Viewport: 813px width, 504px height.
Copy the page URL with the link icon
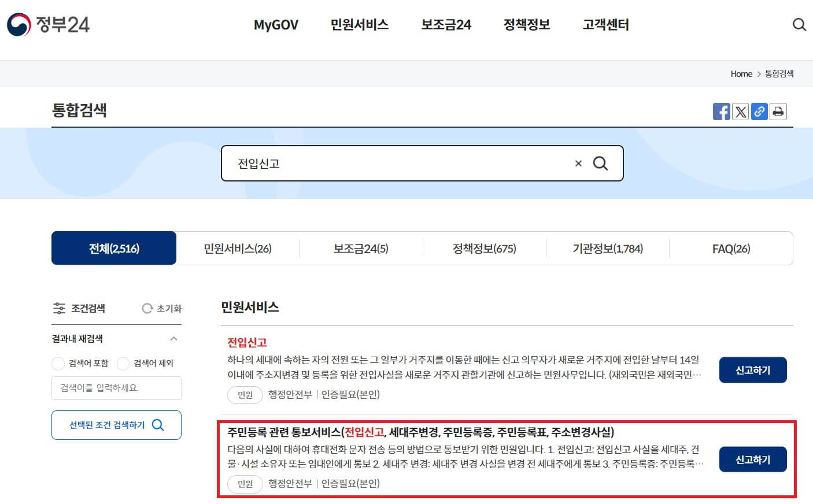(x=759, y=112)
